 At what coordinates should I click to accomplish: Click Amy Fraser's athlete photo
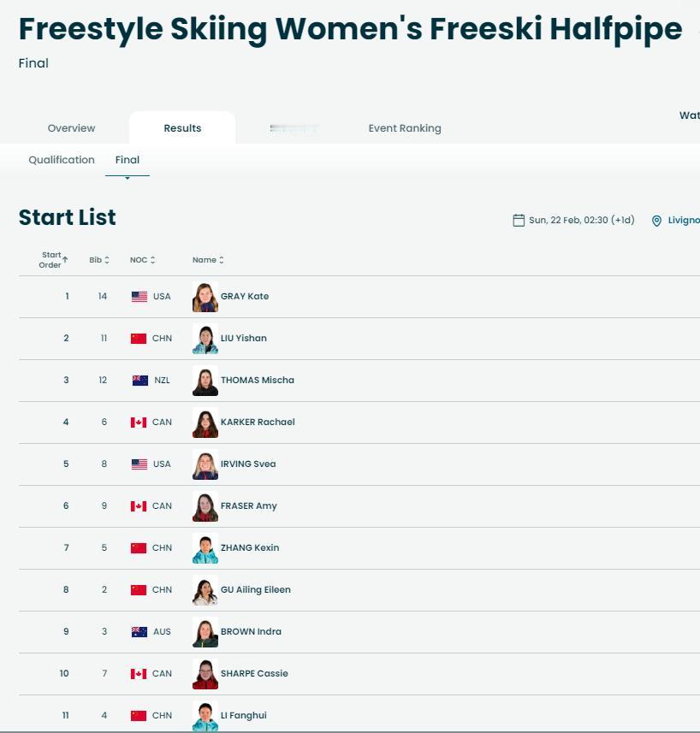pyautogui.click(x=205, y=506)
